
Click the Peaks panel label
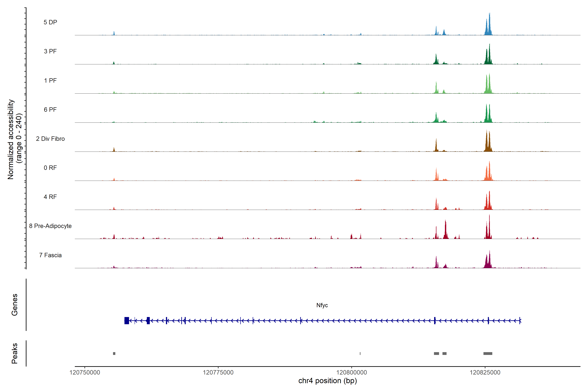[x=15, y=353]
